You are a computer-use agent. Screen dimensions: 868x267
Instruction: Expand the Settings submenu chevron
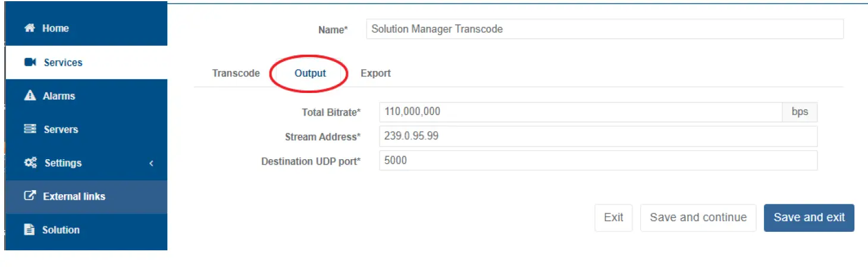tap(151, 163)
